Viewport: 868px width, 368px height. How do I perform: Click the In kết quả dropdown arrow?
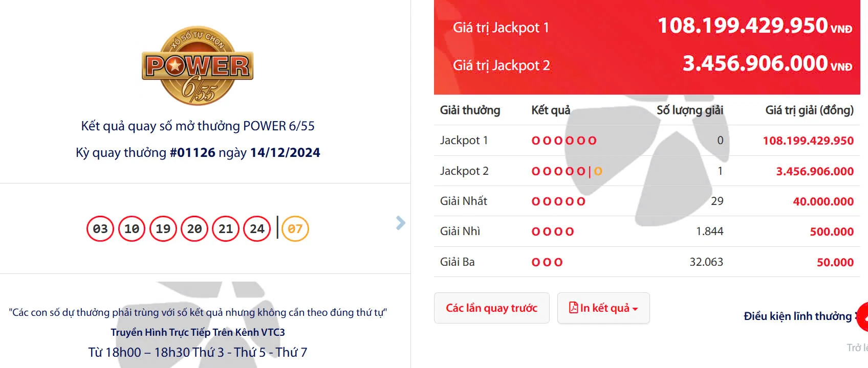pyautogui.click(x=635, y=310)
